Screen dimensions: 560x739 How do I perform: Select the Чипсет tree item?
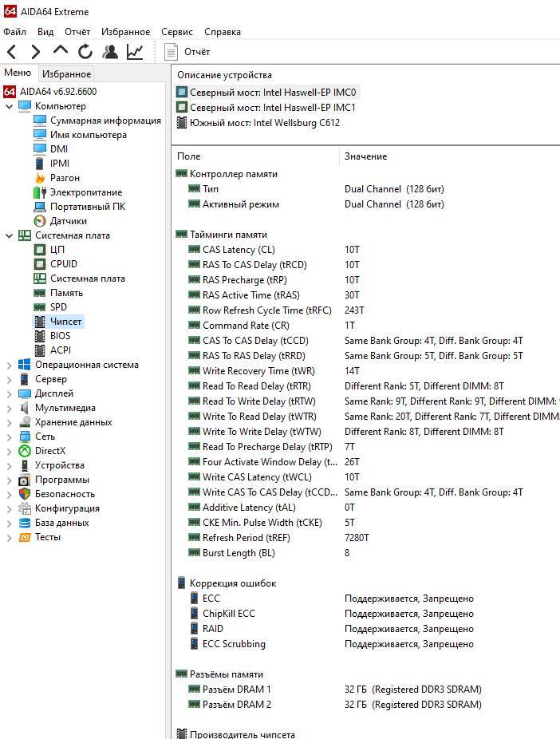pyautogui.click(x=59, y=322)
